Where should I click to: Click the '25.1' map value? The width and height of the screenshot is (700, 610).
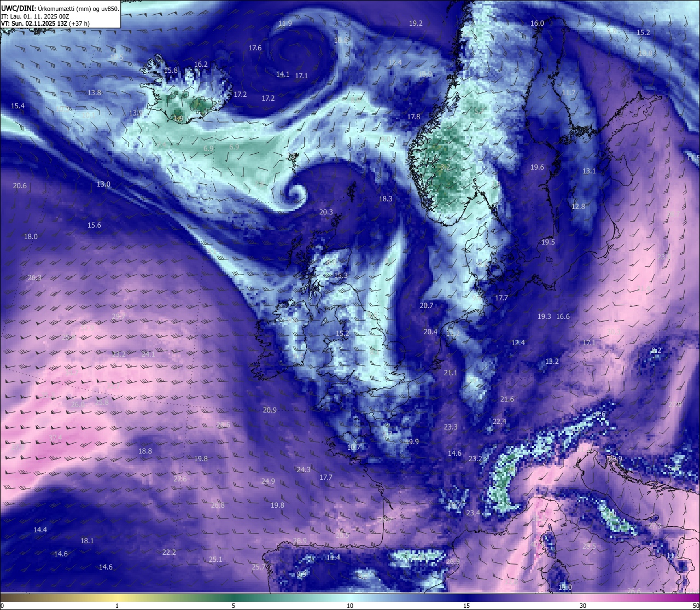pyautogui.click(x=215, y=559)
